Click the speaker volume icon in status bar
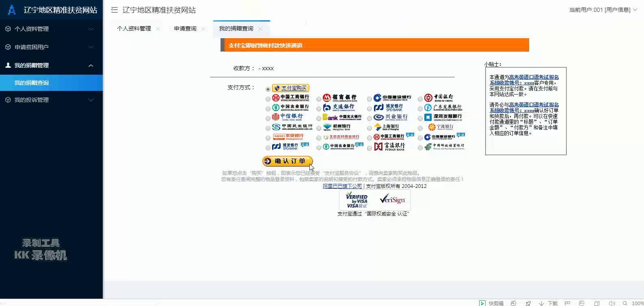The image size is (644, 306). (x=612, y=303)
